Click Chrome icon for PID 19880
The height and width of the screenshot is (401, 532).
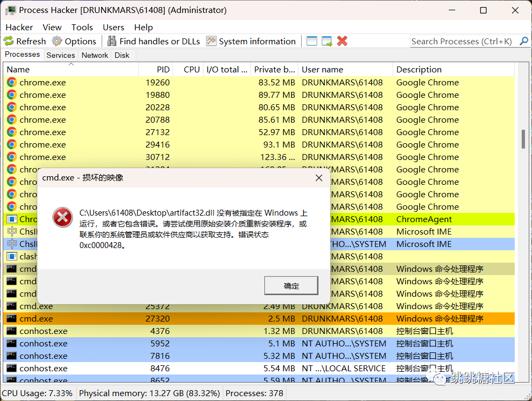[x=12, y=95]
